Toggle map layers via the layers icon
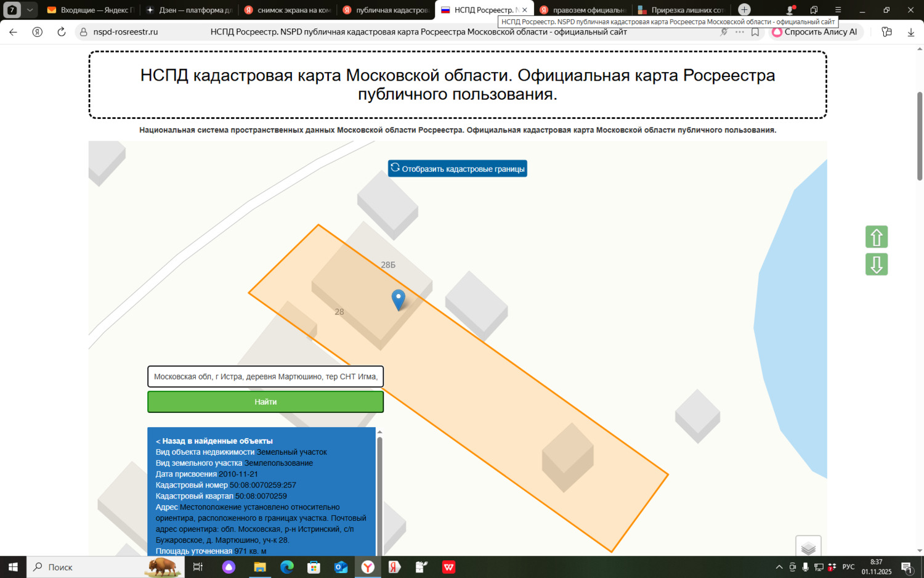 click(808, 547)
